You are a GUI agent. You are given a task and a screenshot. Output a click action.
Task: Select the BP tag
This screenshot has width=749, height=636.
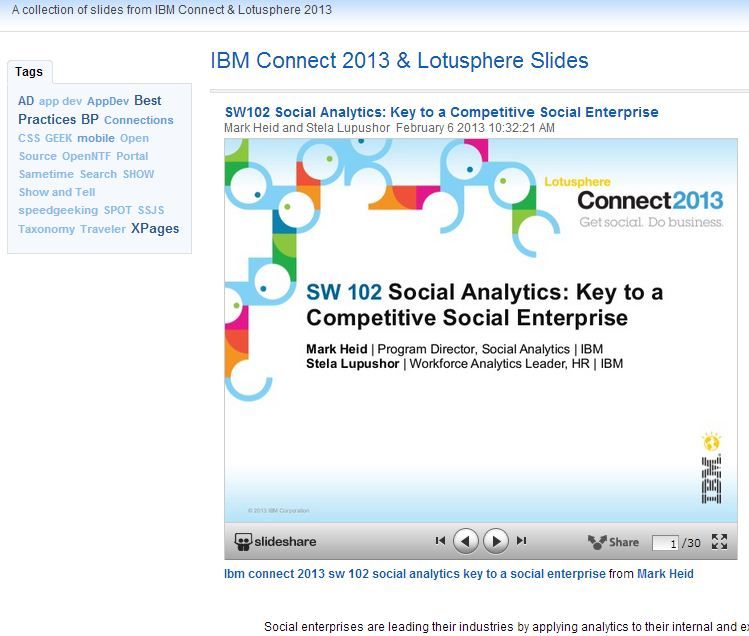click(90, 119)
